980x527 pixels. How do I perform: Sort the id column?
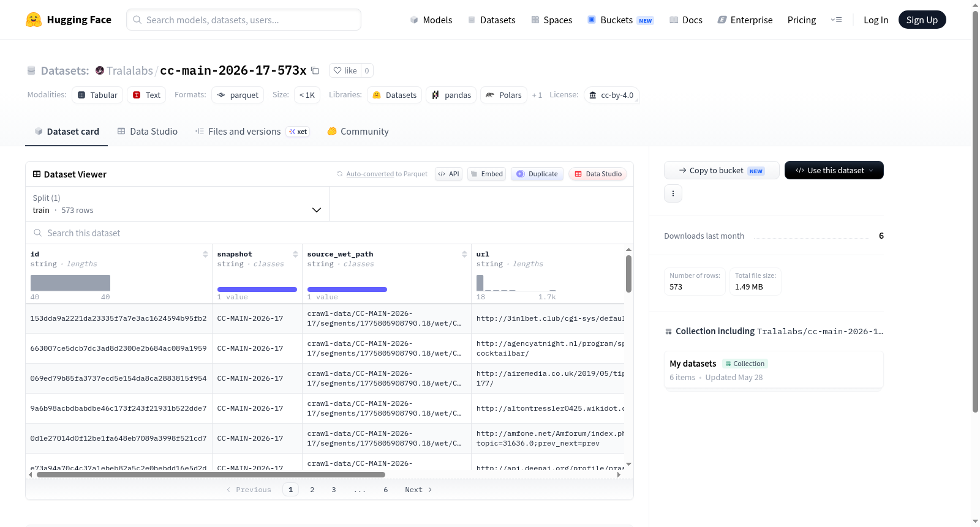[x=205, y=254]
